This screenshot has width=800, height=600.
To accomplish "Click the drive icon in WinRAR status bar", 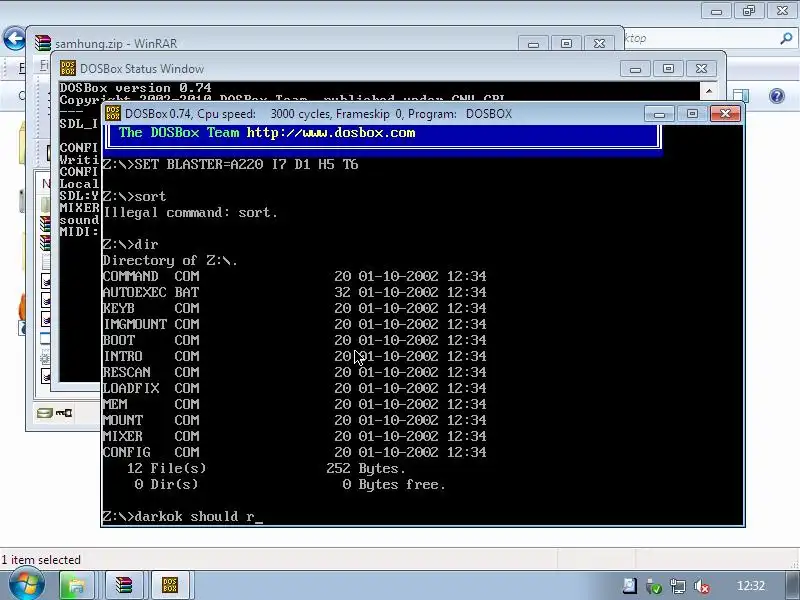I will pyautogui.click(x=45, y=412).
